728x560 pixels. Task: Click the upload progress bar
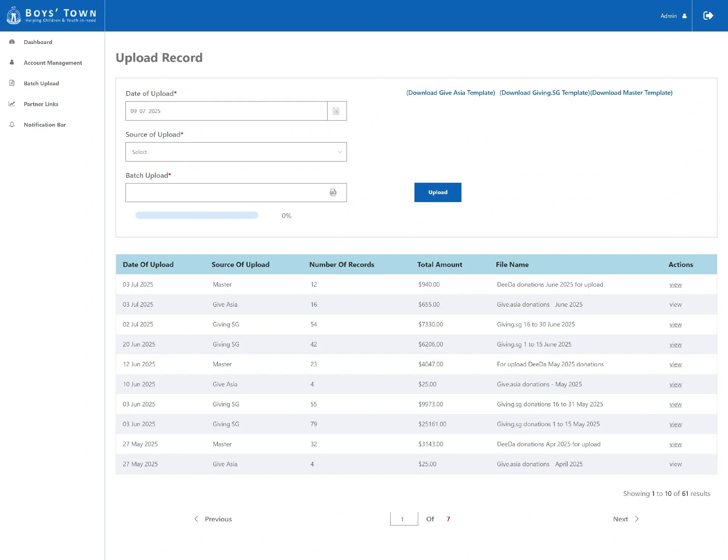(x=197, y=215)
